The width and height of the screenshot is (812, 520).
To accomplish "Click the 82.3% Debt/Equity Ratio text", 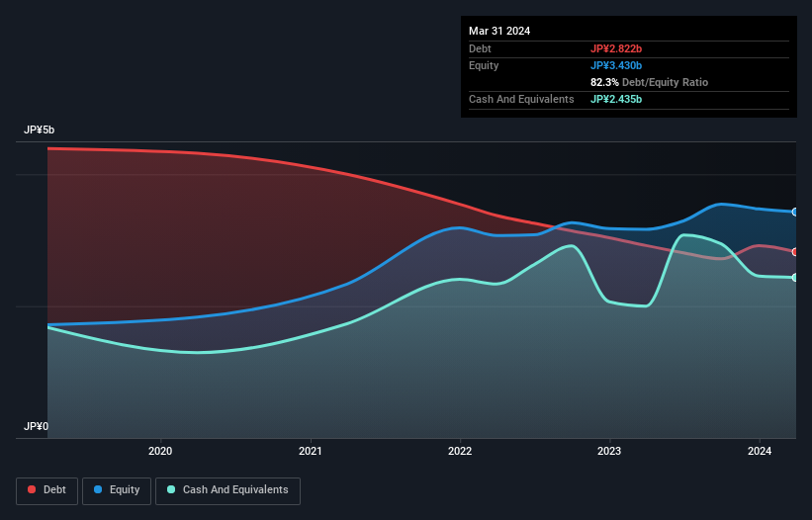I will pos(649,82).
